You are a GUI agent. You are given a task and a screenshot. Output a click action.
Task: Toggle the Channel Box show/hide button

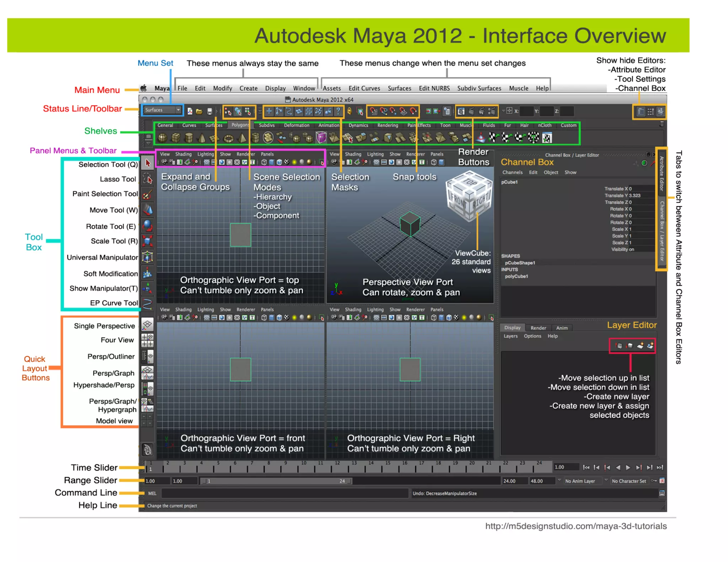[x=660, y=112]
